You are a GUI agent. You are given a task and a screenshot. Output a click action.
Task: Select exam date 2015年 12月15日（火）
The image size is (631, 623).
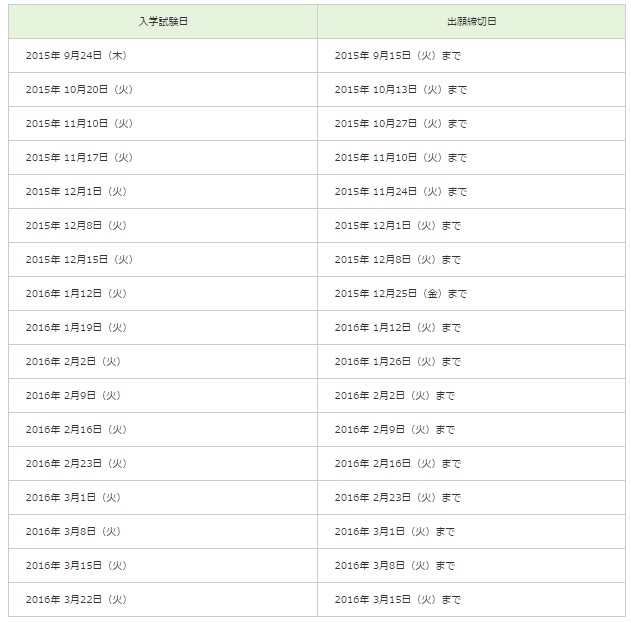[79, 260]
